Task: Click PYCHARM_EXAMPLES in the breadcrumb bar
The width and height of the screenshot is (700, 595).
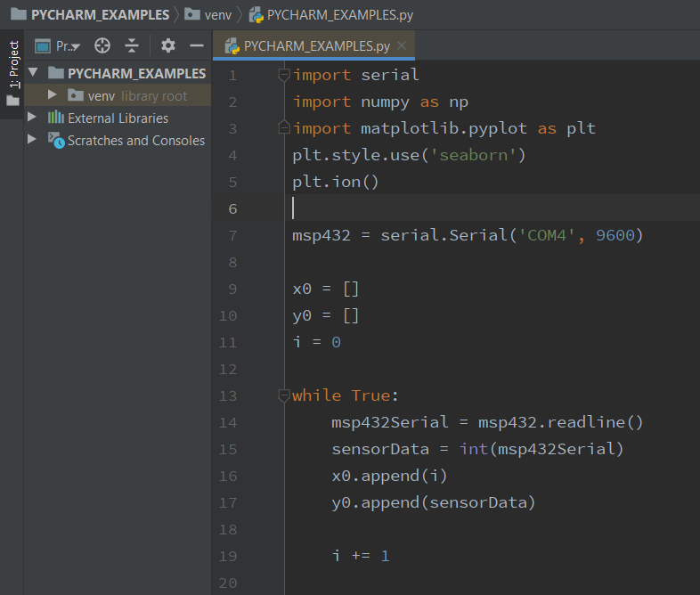Action: [x=100, y=15]
